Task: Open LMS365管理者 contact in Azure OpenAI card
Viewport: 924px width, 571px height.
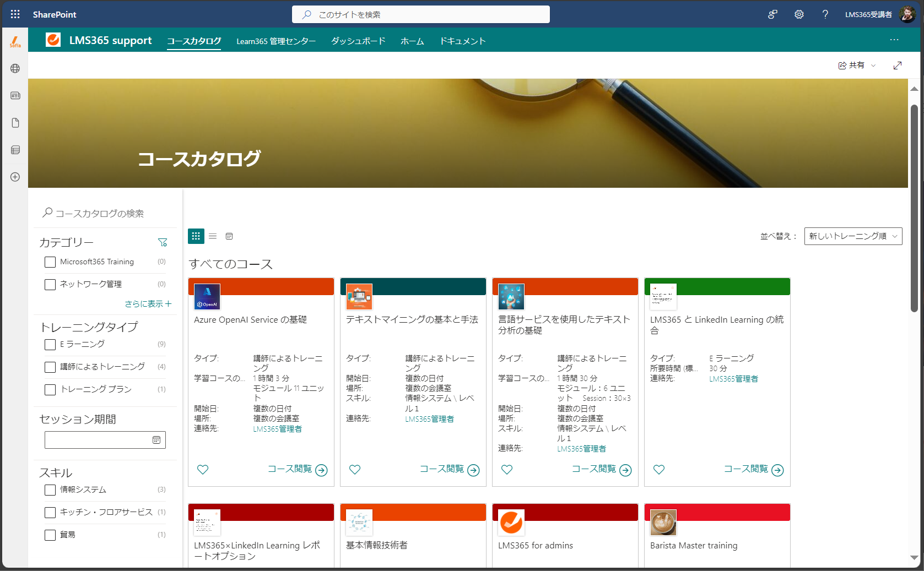Action: pos(278,429)
